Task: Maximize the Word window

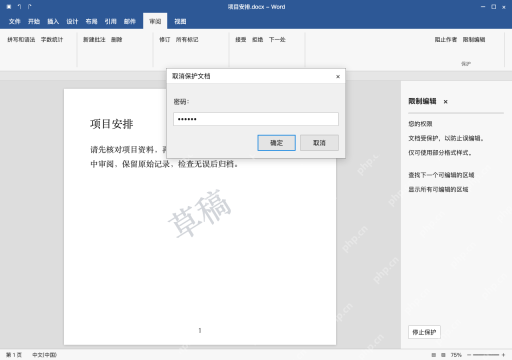Action: coord(493,7)
